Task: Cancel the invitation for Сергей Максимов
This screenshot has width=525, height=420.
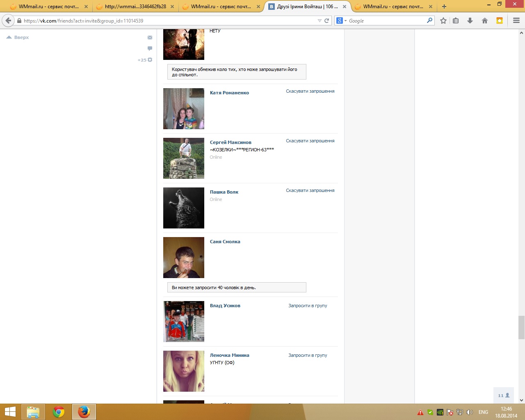Action: (310, 141)
